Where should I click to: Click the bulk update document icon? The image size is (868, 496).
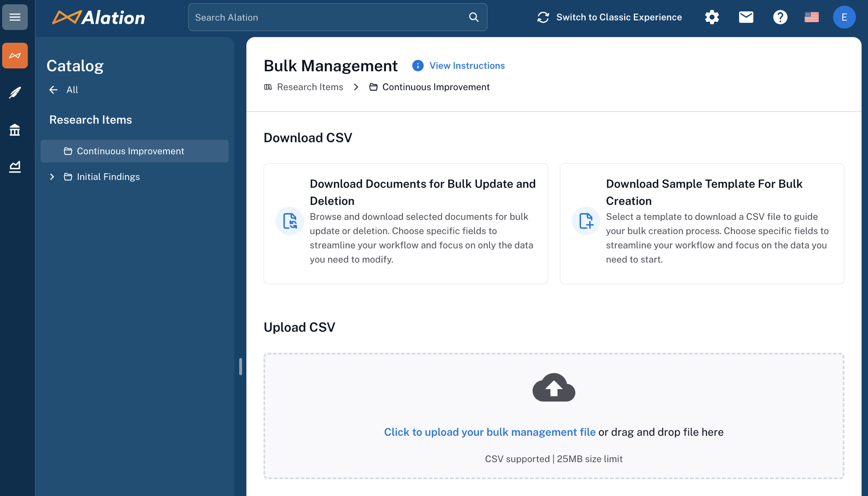coord(290,221)
